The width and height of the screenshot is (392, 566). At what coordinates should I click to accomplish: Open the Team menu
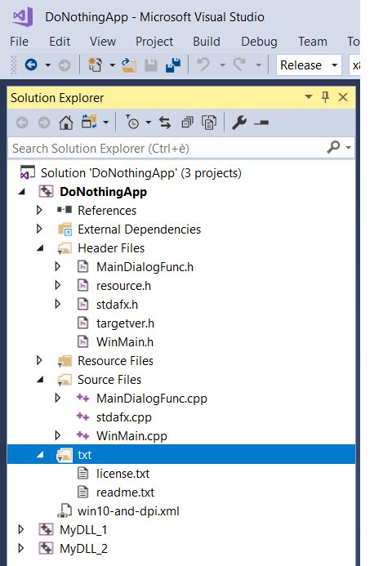tap(313, 42)
